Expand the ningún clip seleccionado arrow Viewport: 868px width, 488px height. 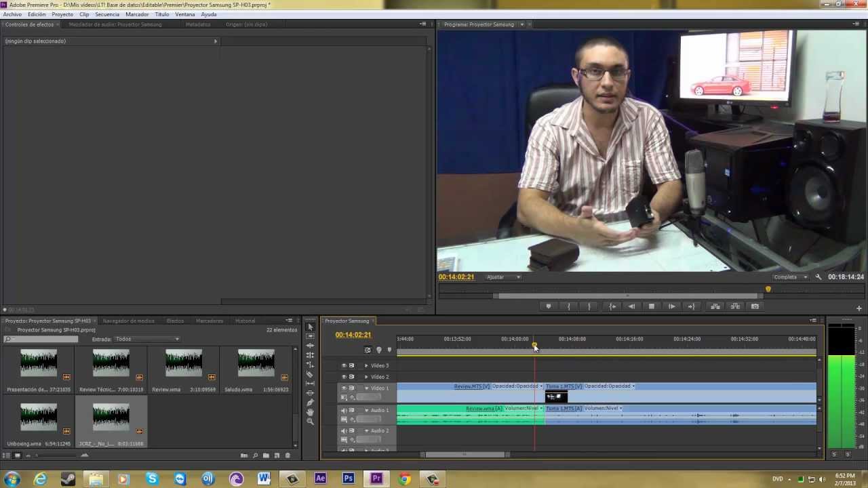click(216, 41)
